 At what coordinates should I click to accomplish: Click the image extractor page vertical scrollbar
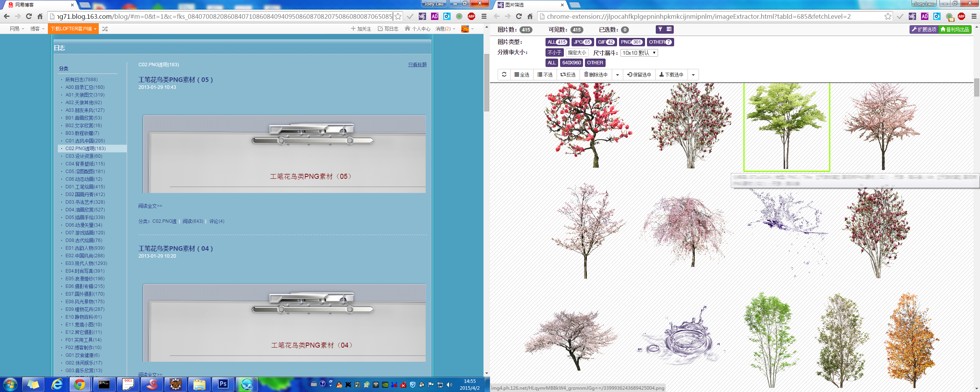977,87
